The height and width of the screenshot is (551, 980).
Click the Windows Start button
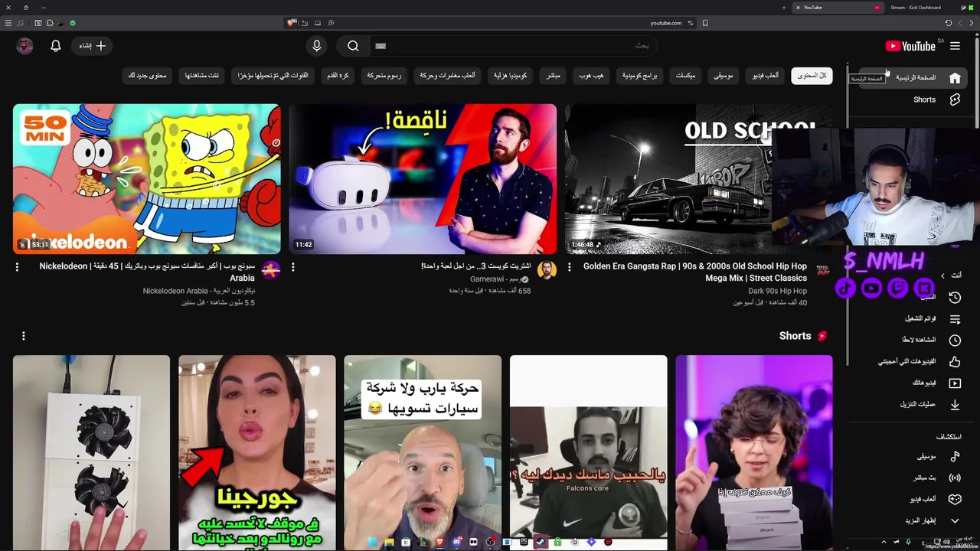point(372,542)
